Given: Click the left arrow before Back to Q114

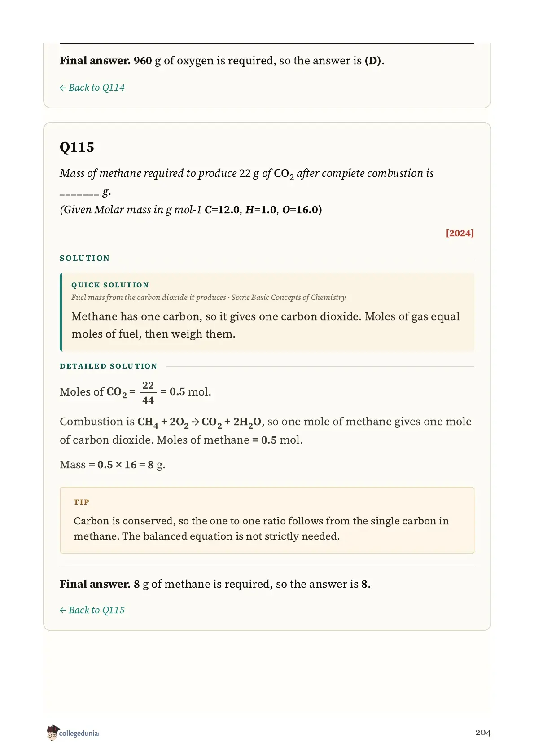Looking at the screenshot, I should pyautogui.click(x=63, y=88).
